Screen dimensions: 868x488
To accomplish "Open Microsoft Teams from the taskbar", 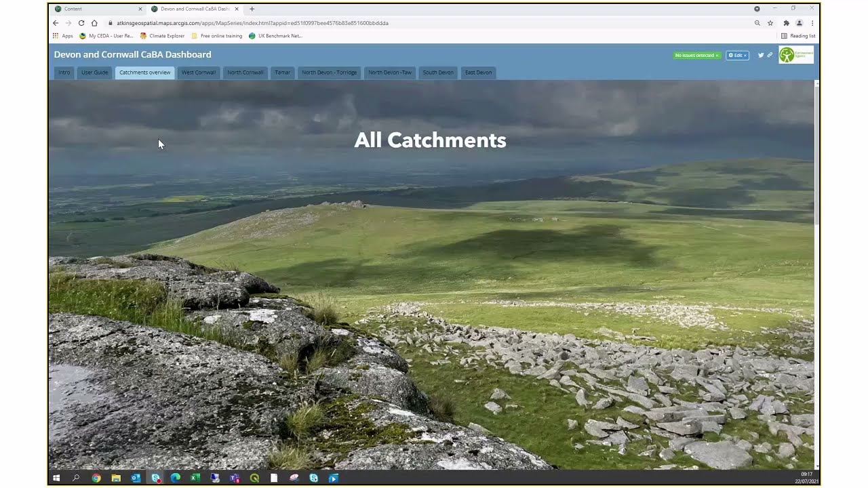I will coord(235,478).
